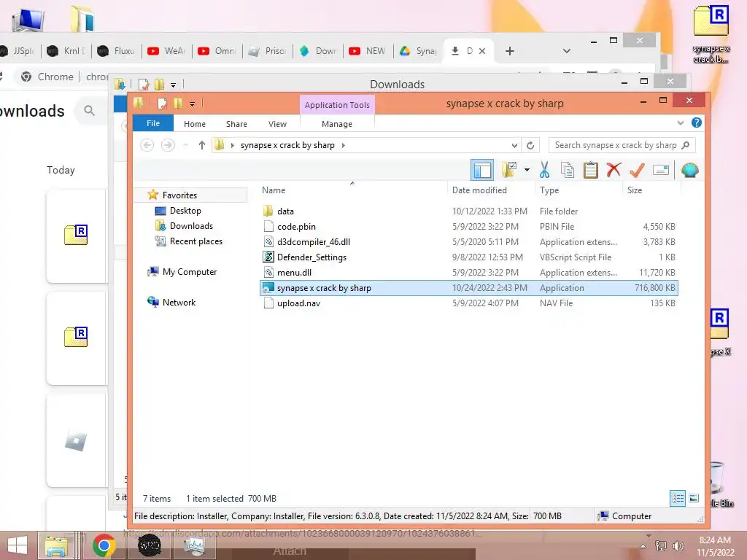This screenshot has height=560, width=747.
Task: Refresh the current folder view
Action: click(530, 145)
